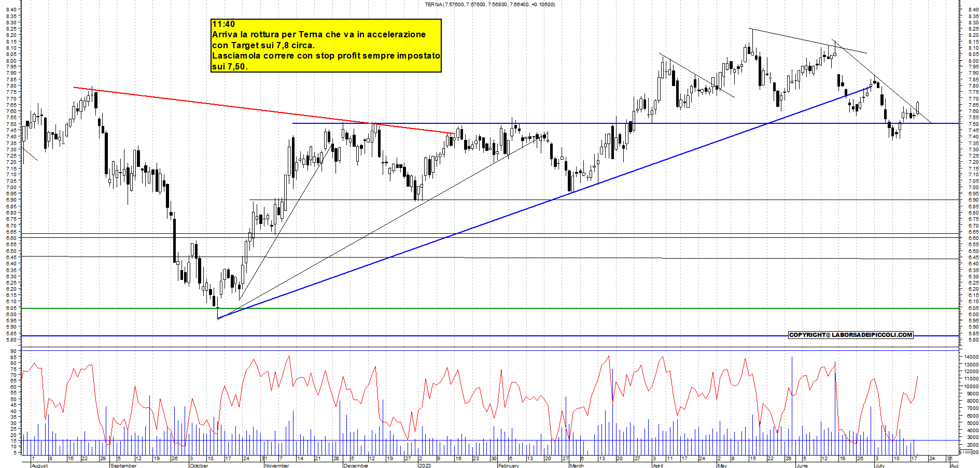Click the '11:40' timestamp in the yellow note
Image resolution: width=980 pixels, height=468 pixels.
(x=223, y=24)
